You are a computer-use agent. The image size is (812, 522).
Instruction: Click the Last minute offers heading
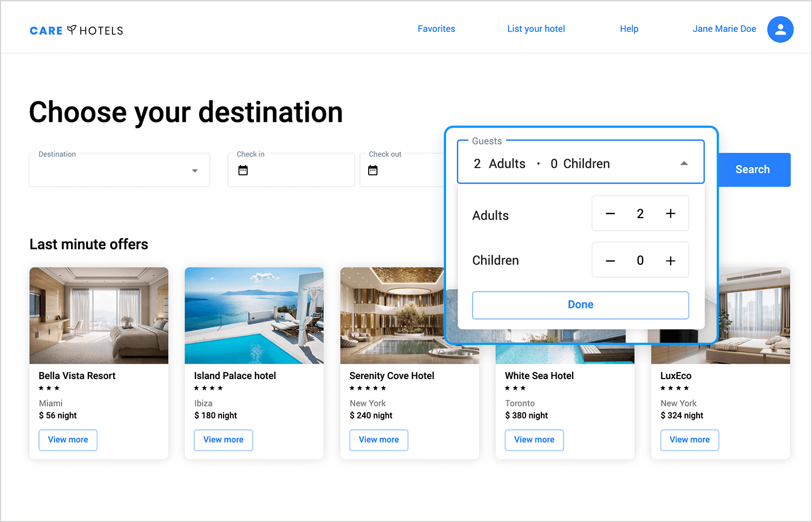pyautogui.click(x=89, y=244)
